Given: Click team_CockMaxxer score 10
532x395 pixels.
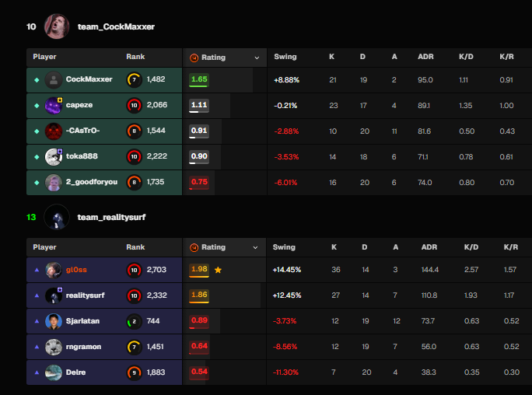Looking at the screenshot, I should pos(31,26).
